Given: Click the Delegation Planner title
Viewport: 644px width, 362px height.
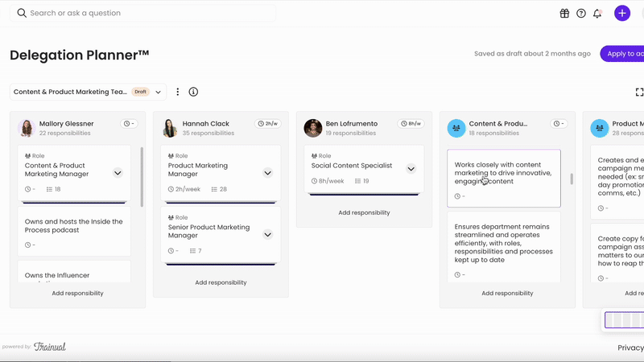Looking at the screenshot, I should 79,55.
